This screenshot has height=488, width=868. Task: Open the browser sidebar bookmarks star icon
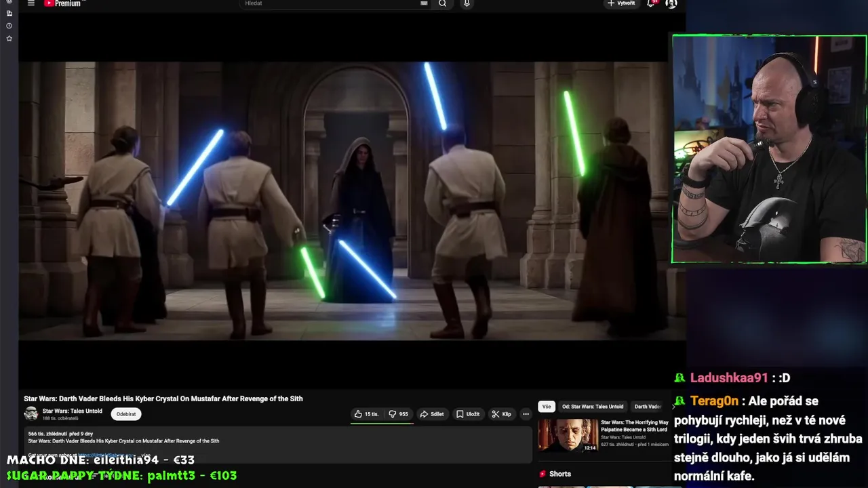(x=9, y=39)
